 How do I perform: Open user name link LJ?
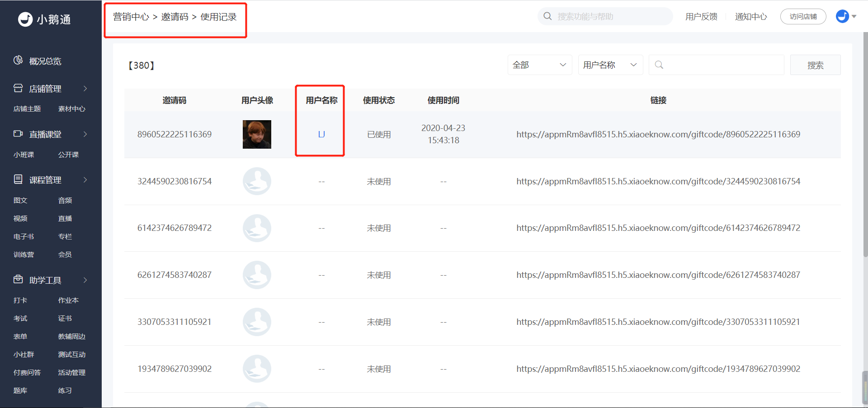point(321,134)
